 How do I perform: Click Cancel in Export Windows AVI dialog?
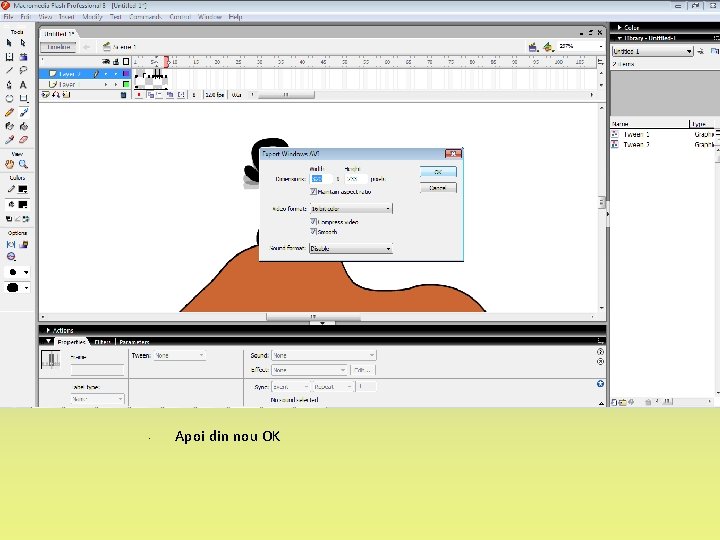(x=438, y=188)
